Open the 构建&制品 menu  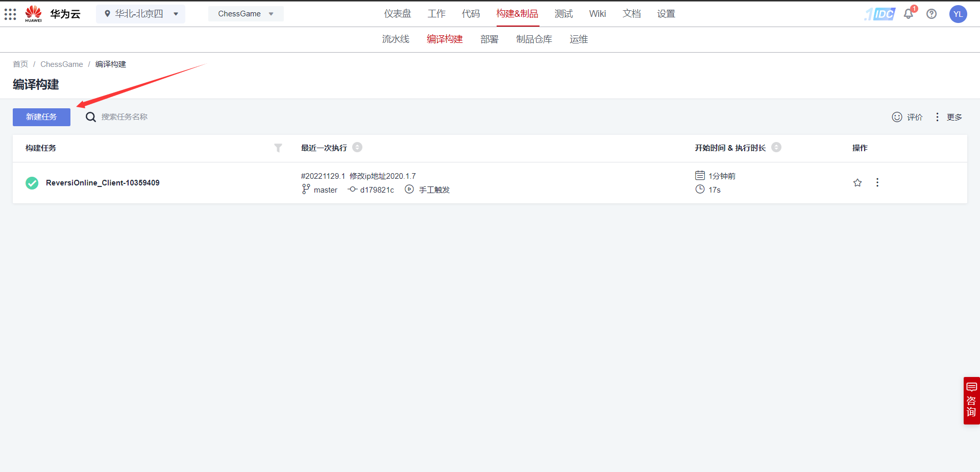517,14
